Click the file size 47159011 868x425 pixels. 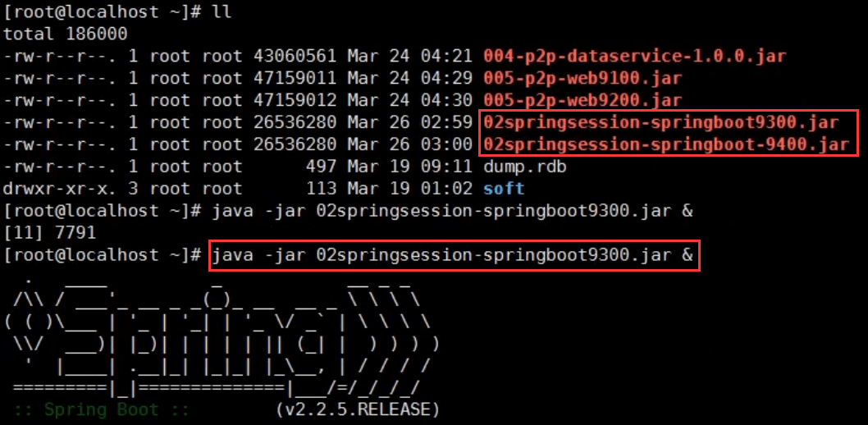295,78
